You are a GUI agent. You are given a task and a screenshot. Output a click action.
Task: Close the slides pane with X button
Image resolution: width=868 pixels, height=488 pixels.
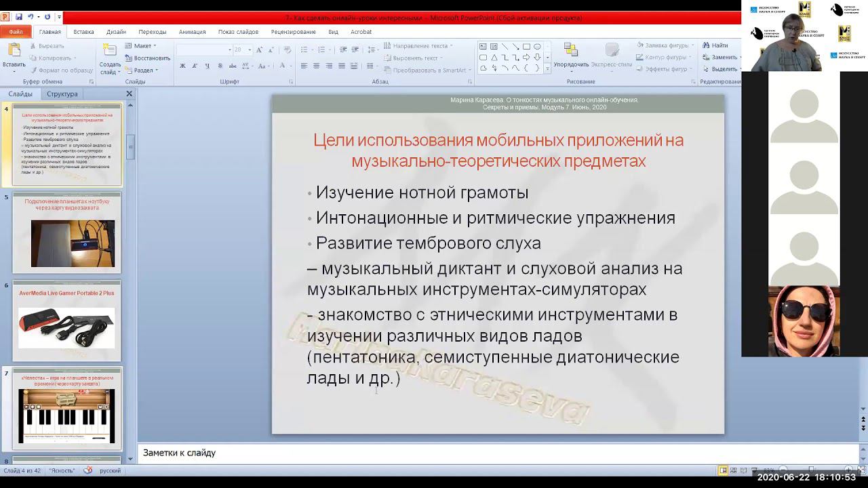click(x=130, y=94)
